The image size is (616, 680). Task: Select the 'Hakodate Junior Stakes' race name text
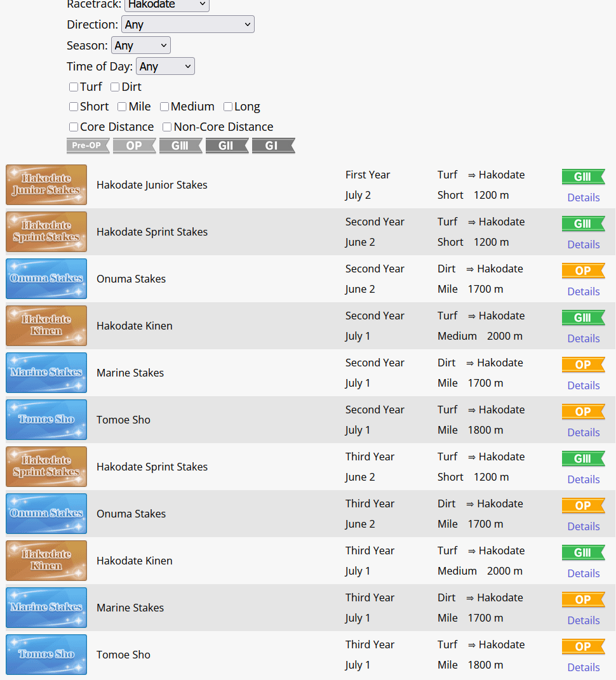pyautogui.click(x=152, y=185)
